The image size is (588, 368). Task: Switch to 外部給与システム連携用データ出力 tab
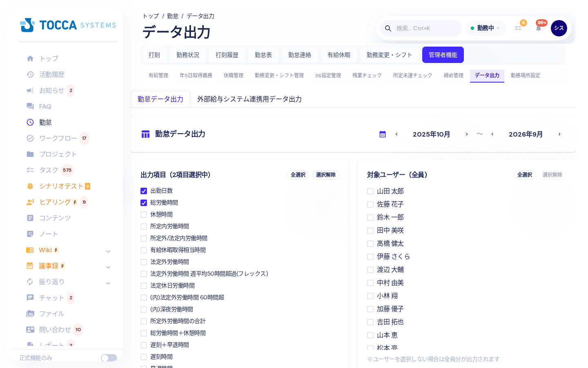[x=249, y=99]
